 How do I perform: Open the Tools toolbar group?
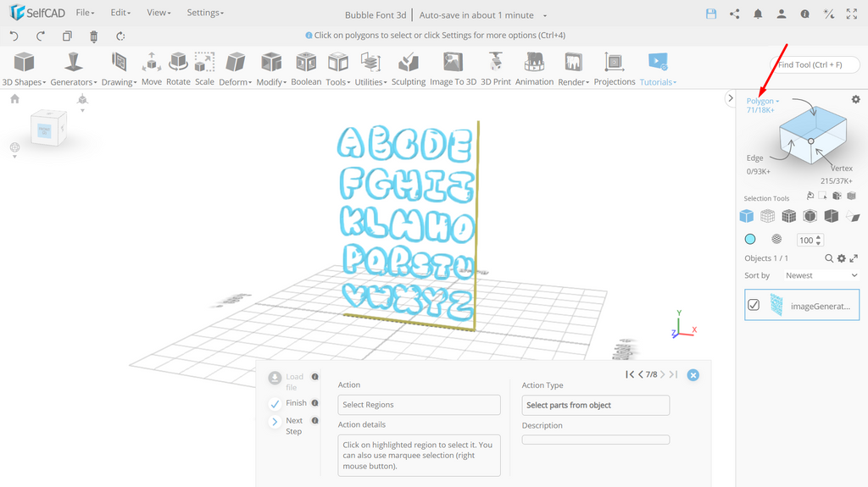coord(337,69)
